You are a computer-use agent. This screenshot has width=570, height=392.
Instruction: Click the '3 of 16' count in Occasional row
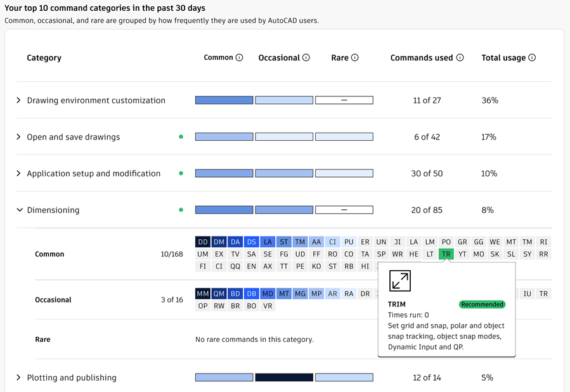coord(172,299)
